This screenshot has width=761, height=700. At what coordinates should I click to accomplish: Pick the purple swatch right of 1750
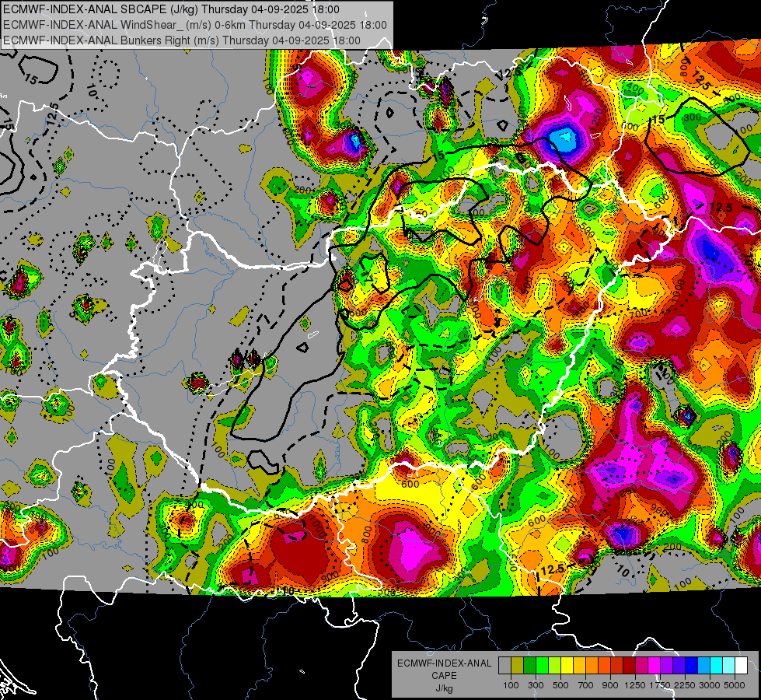pos(666,665)
